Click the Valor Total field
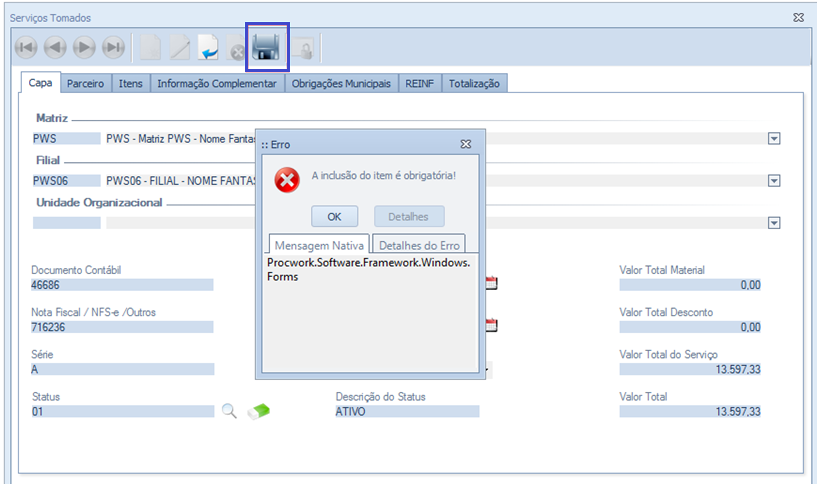Viewport: 819px width, 485px height. coord(690,411)
